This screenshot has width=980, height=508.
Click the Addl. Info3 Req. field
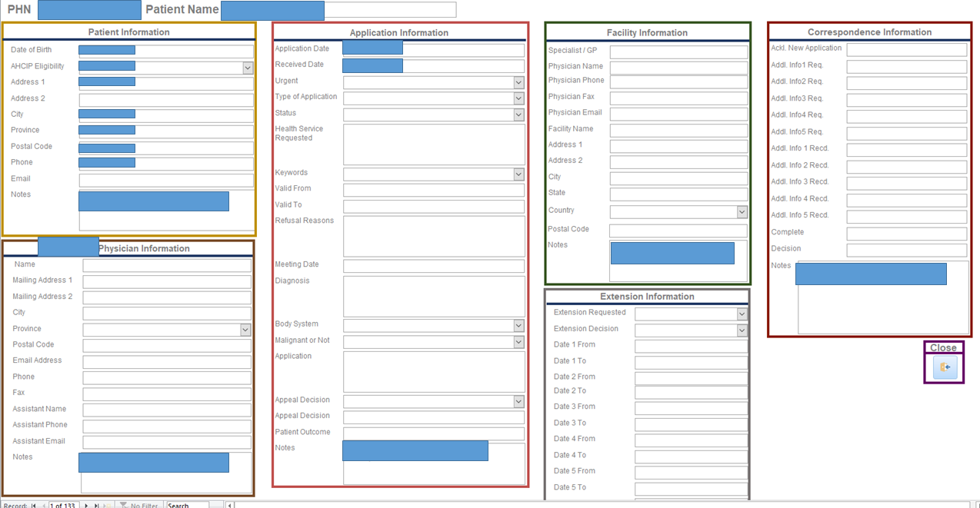(x=906, y=100)
